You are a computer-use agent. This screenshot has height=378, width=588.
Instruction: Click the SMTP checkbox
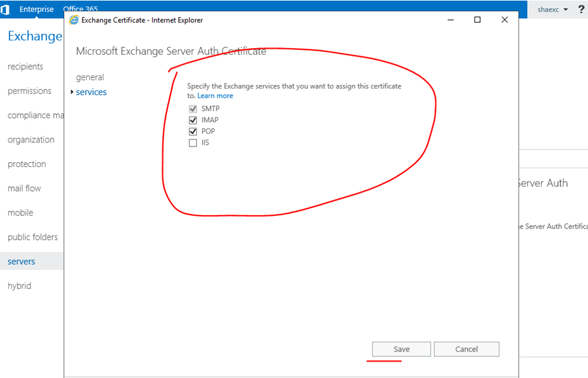tap(193, 109)
